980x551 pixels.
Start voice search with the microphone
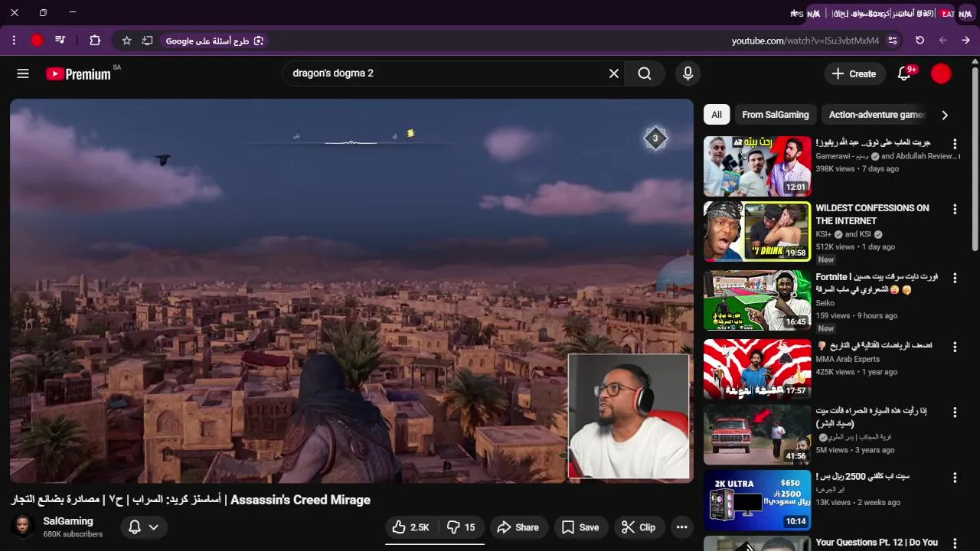coord(688,73)
